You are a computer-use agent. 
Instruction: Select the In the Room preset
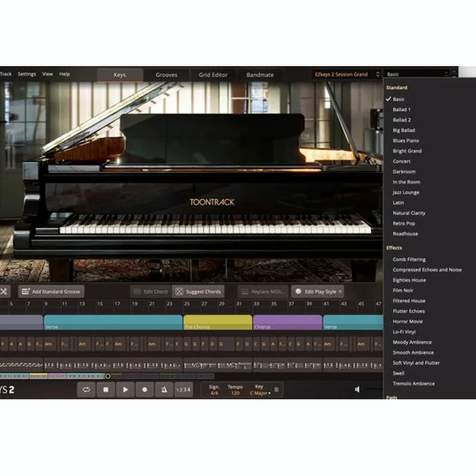(407, 182)
